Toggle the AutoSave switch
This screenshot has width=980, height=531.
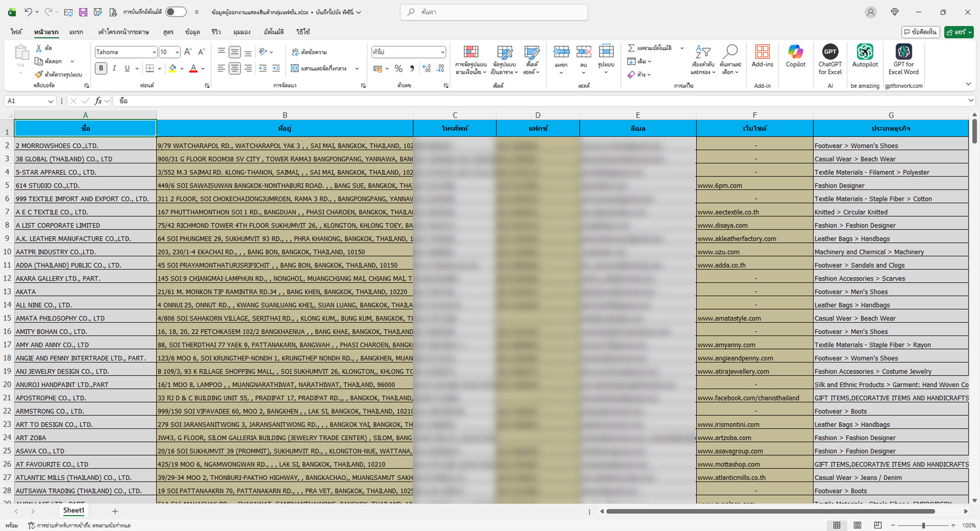(x=176, y=12)
